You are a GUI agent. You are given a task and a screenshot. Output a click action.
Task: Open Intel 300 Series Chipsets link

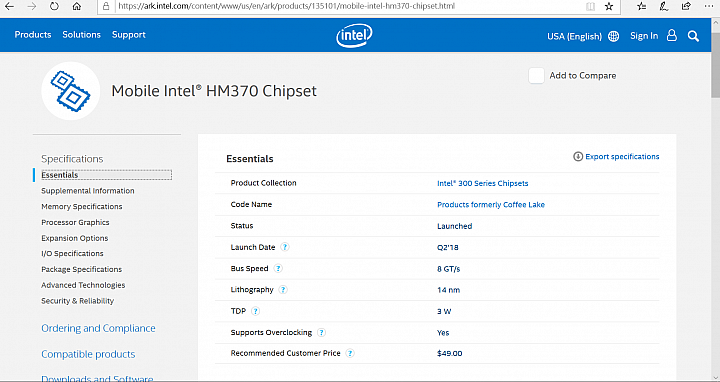(483, 183)
